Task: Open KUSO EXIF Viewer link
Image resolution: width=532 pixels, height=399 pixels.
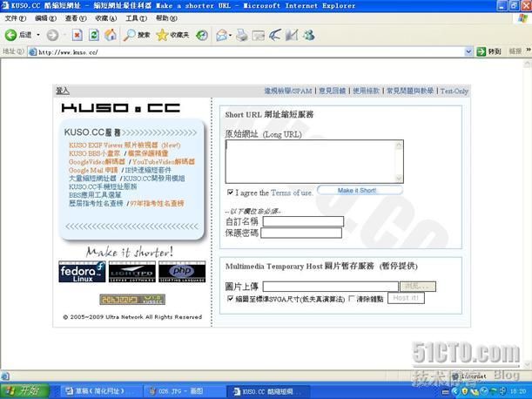Action: pyautogui.click(x=125, y=145)
